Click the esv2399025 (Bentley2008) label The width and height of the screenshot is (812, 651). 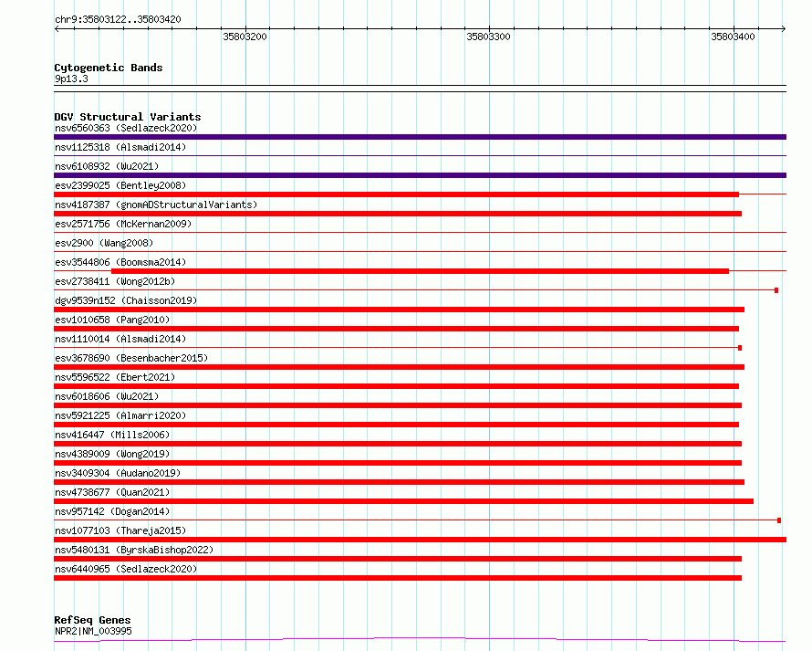tap(120, 185)
